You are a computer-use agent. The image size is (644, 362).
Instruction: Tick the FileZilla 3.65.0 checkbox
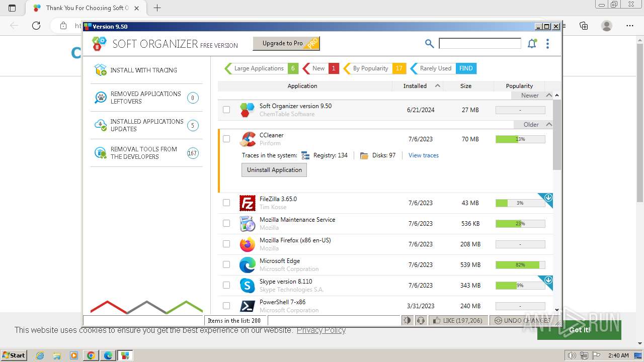coord(226,203)
